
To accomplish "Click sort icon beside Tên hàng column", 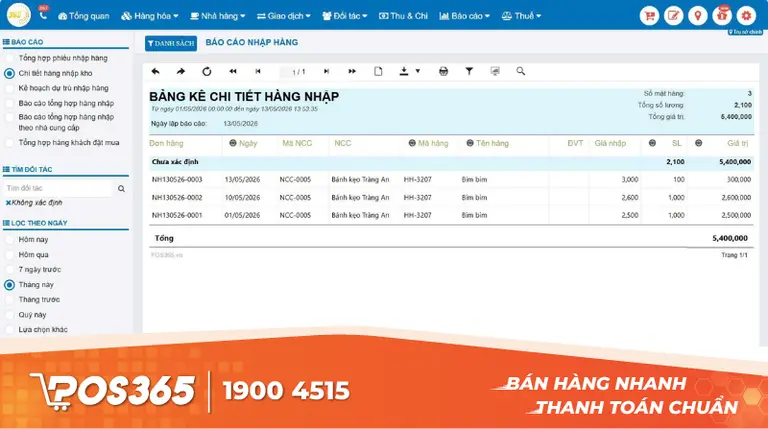I will [x=470, y=143].
